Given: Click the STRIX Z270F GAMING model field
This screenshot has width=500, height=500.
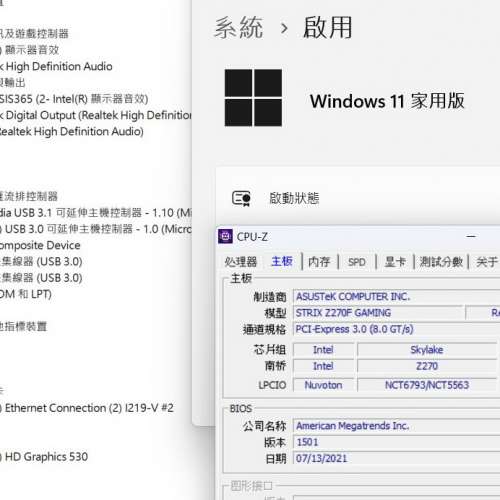Looking at the screenshot, I should (x=379, y=313).
